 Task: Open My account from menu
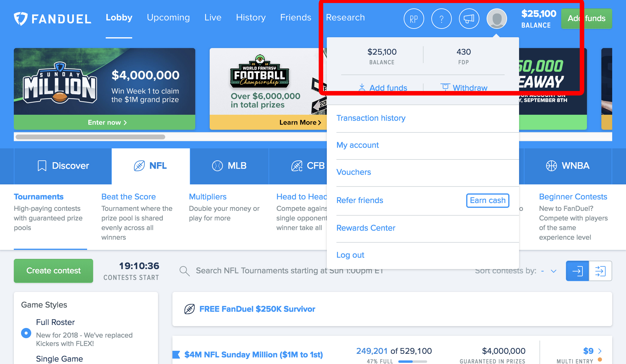tap(357, 145)
